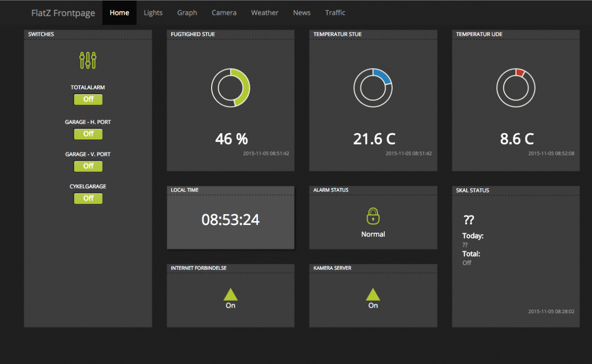
Task: Open the News tab
Action: coord(301,13)
